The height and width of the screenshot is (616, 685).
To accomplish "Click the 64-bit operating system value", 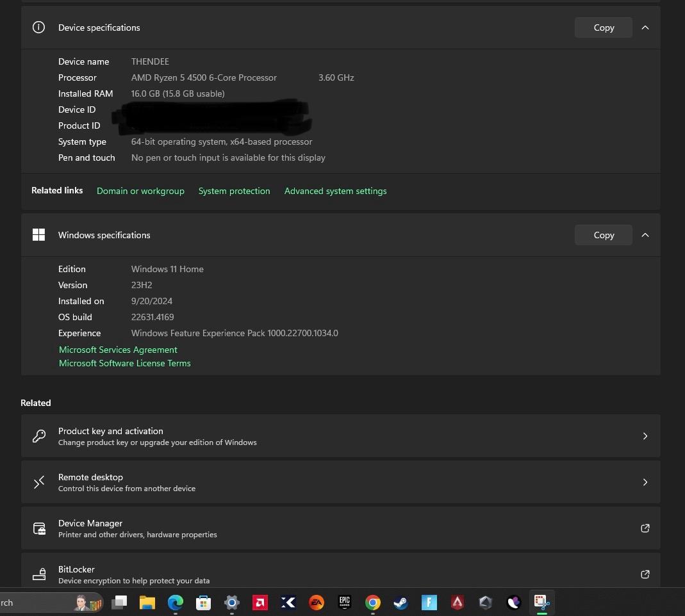I will [x=222, y=142].
